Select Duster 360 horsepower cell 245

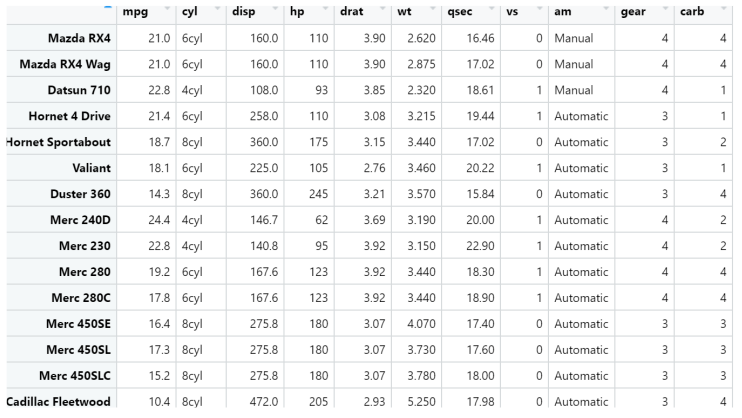coord(309,194)
